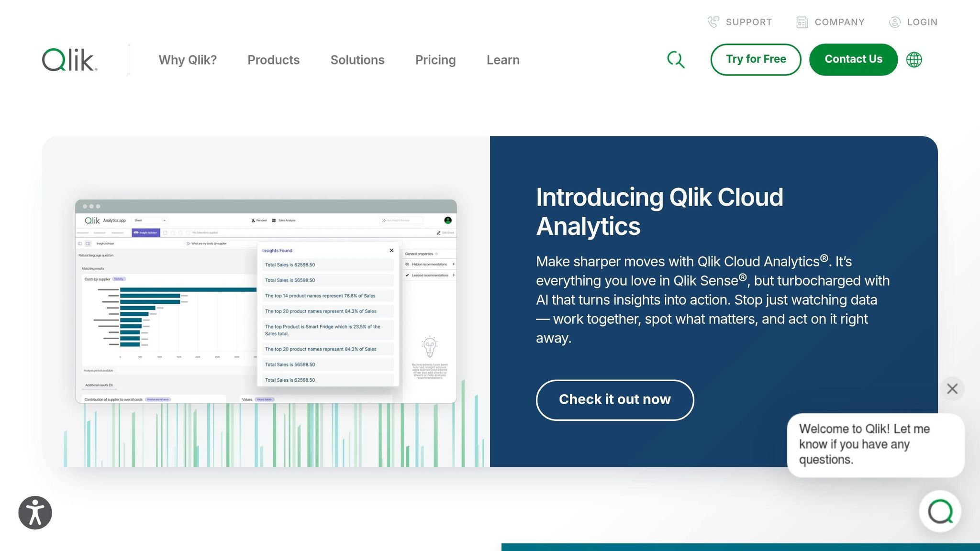Image resolution: width=980 pixels, height=551 pixels.
Task: Open the site search magnifier icon
Action: point(676,60)
